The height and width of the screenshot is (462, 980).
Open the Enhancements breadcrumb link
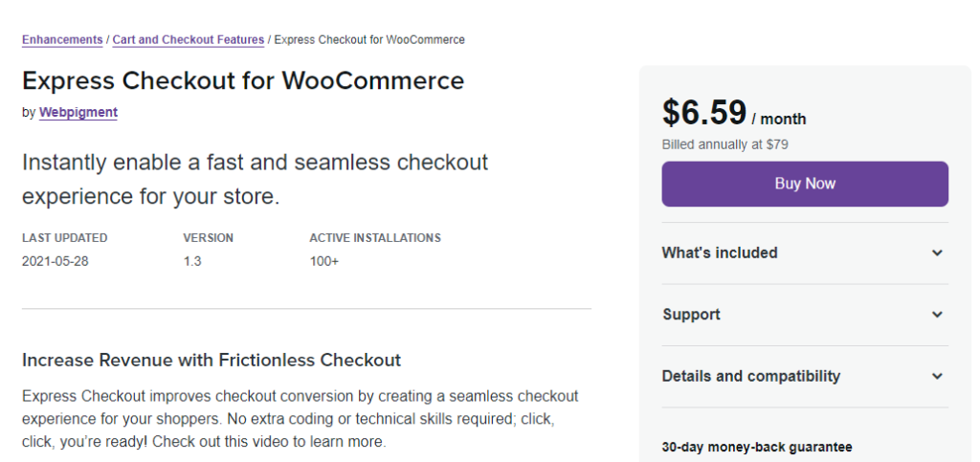[x=62, y=40]
